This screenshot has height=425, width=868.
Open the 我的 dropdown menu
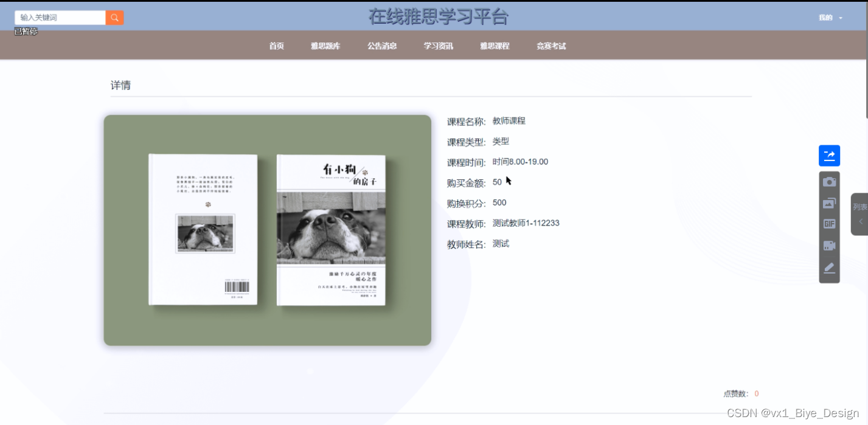point(830,18)
